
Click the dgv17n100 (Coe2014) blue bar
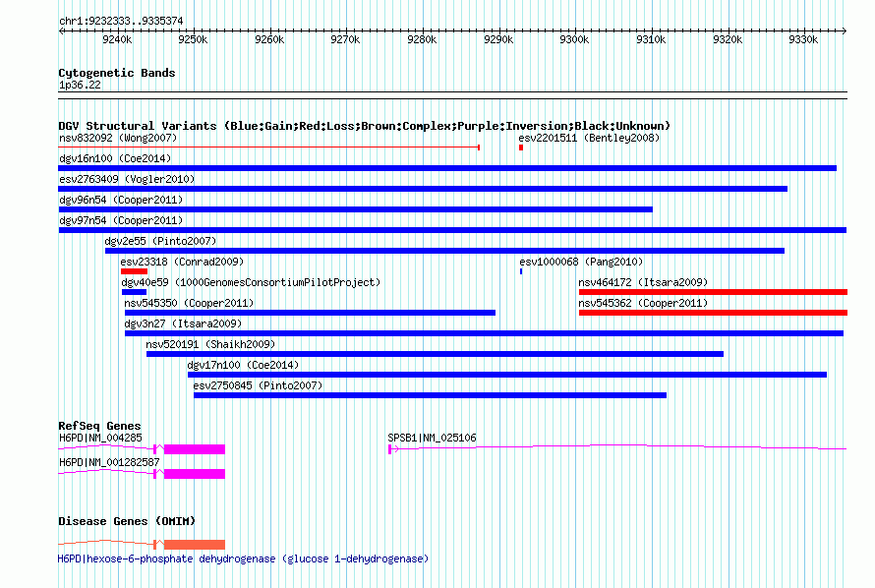507,375
